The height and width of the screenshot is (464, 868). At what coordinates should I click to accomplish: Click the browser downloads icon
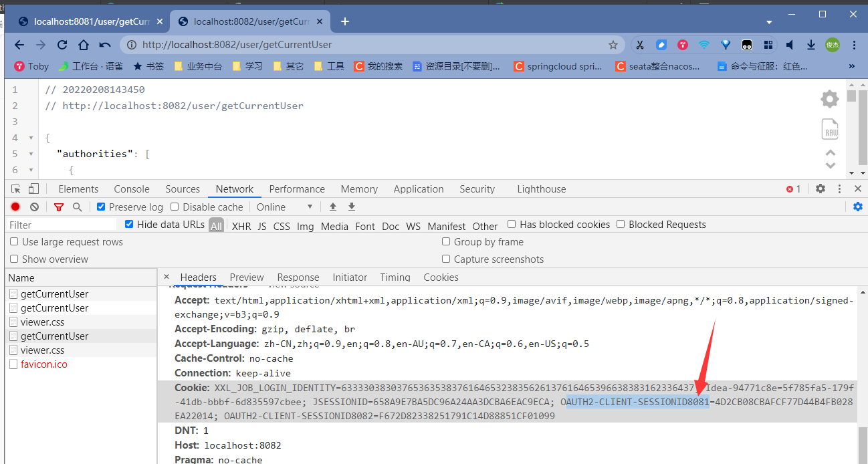tap(810, 44)
